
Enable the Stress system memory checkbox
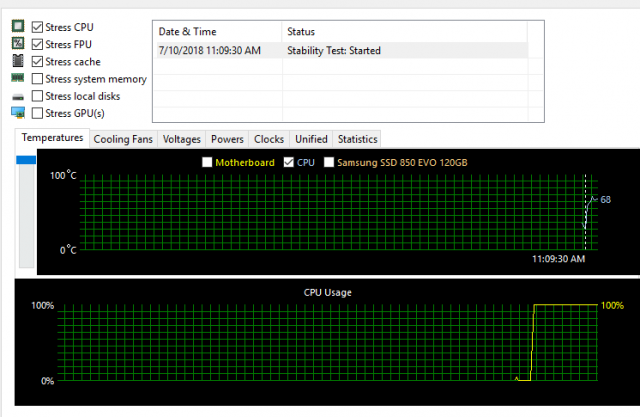point(37,79)
